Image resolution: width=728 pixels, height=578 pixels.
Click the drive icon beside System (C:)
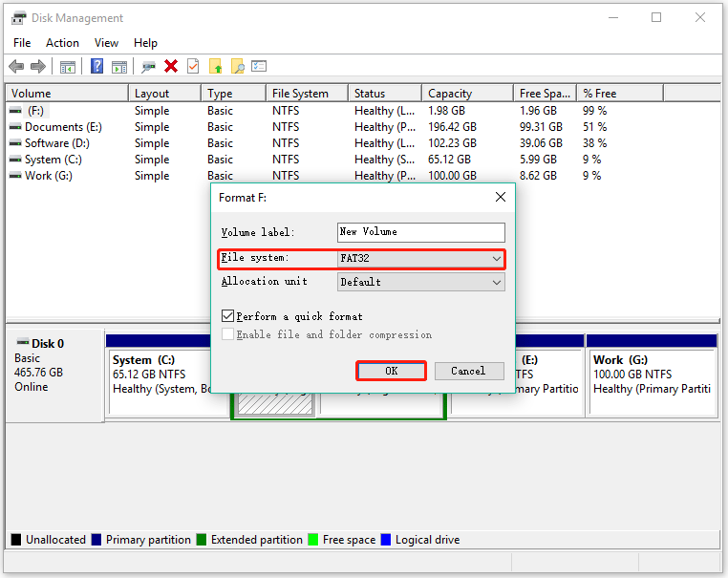(15, 160)
